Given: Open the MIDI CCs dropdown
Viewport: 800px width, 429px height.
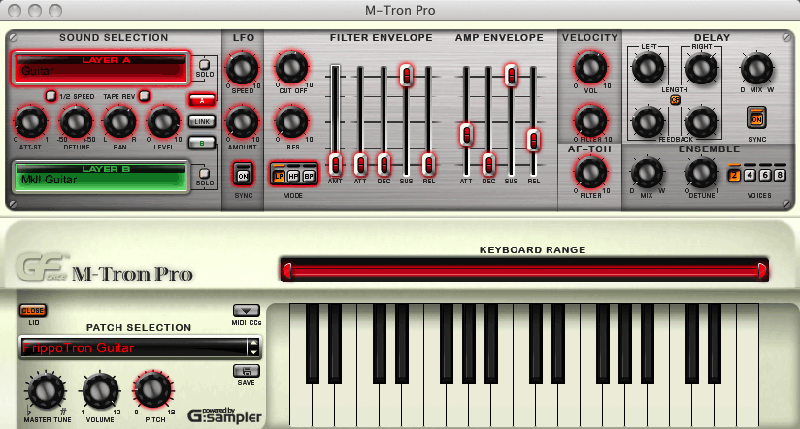Looking at the screenshot, I should coord(246,310).
